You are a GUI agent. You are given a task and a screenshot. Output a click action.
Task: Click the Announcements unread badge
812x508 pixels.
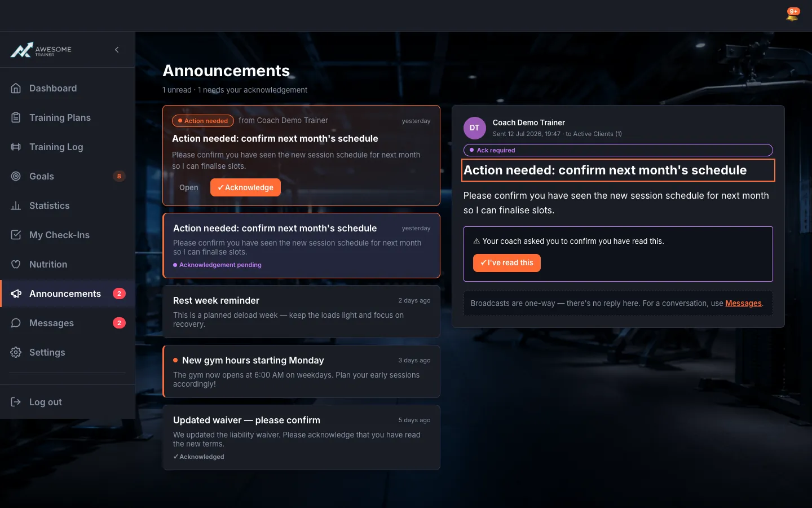pyautogui.click(x=119, y=294)
